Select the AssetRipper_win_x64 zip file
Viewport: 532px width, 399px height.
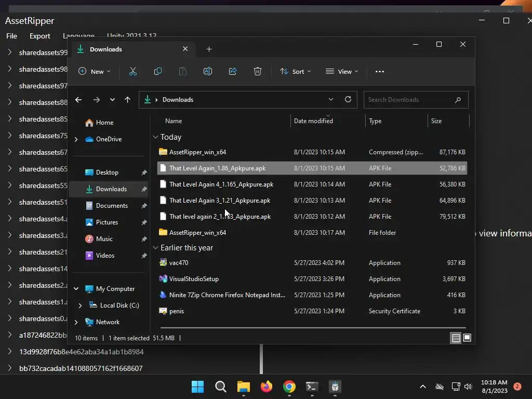click(312, 152)
